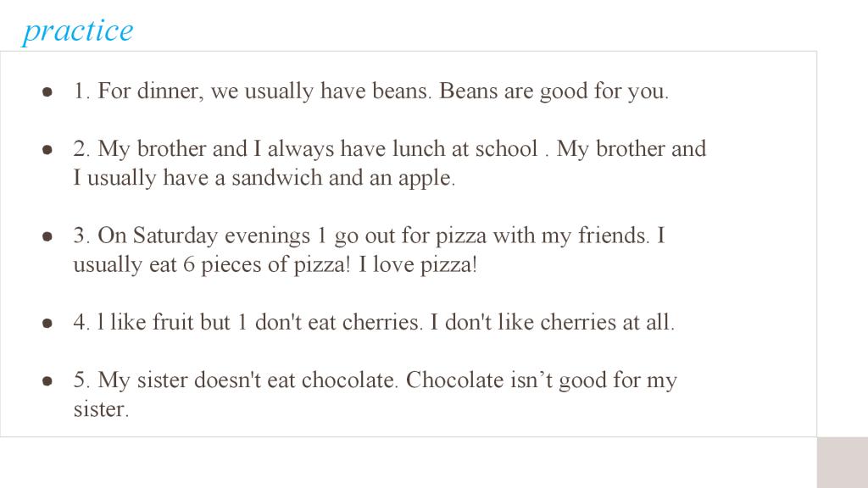Click the words 'My sister doesn't eat chocolate'
868x488 pixels.
point(246,380)
